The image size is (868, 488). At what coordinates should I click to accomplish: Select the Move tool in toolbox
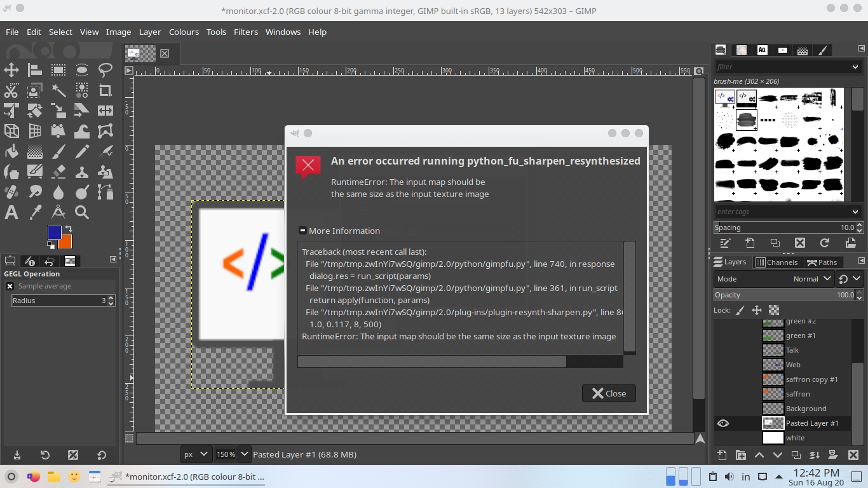tap(11, 70)
